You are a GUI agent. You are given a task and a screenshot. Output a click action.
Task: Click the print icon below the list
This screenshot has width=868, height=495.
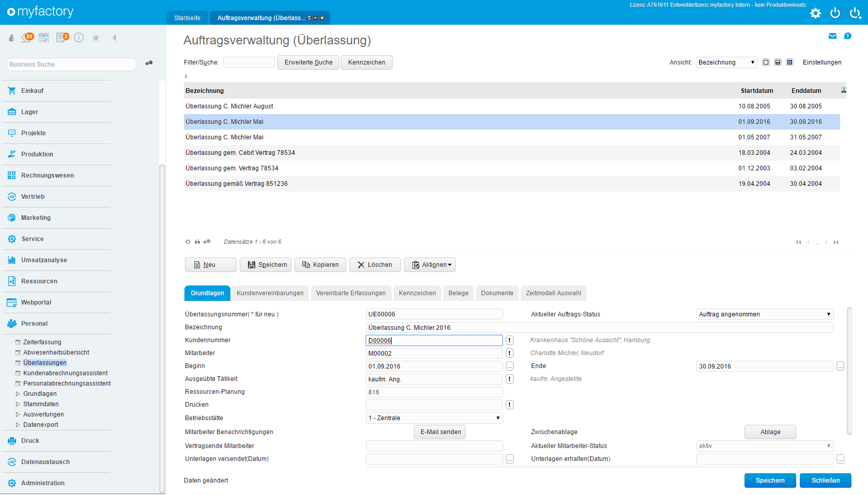coord(197,242)
